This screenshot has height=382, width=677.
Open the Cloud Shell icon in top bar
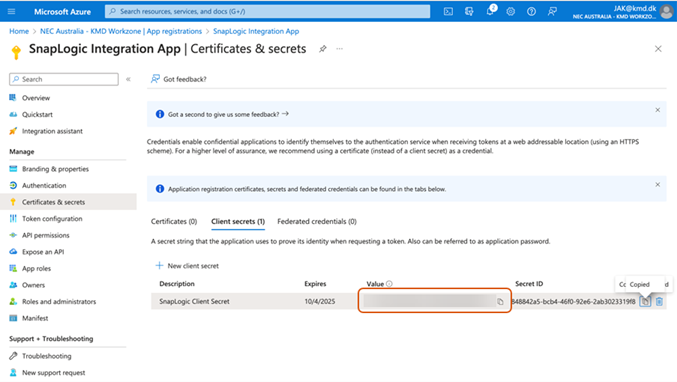pyautogui.click(x=448, y=12)
